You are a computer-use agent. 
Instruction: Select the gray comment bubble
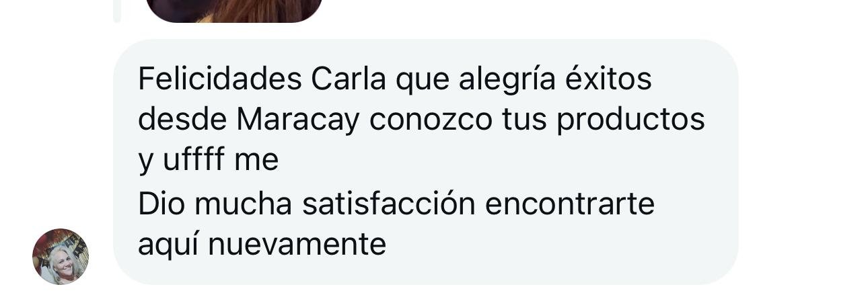pyautogui.click(x=425, y=161)
